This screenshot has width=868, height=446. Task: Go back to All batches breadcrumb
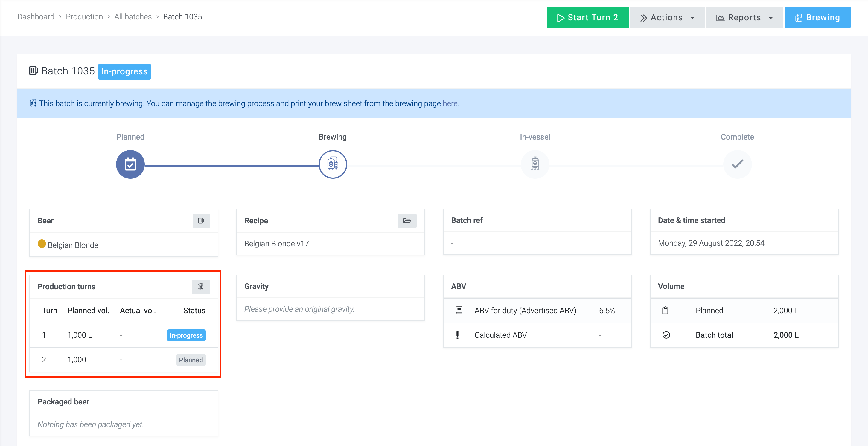point(133,17)
